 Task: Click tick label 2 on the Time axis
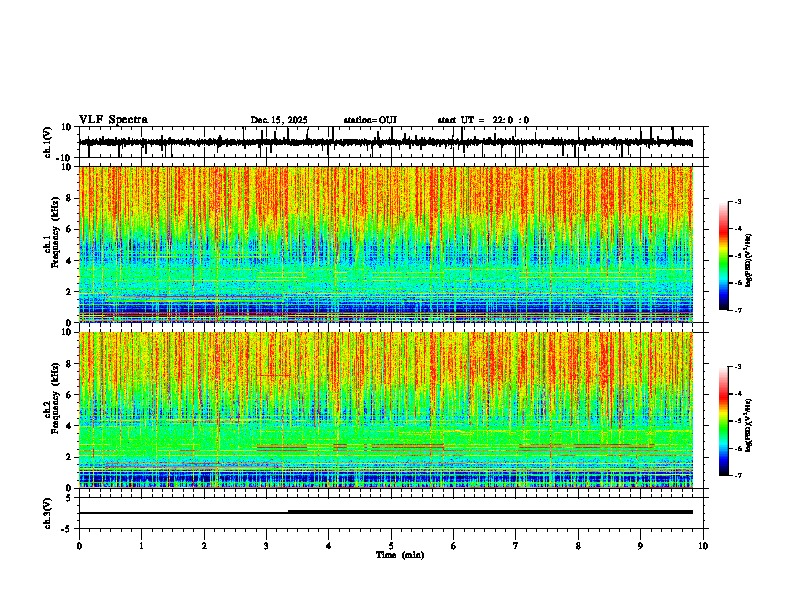coord(204,546)
